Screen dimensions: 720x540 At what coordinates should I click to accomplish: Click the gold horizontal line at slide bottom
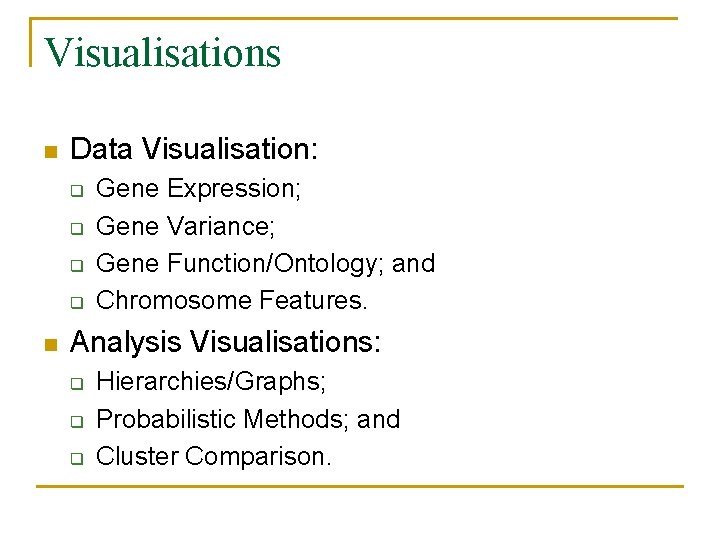pyautogui.click(x=360, y=486)
